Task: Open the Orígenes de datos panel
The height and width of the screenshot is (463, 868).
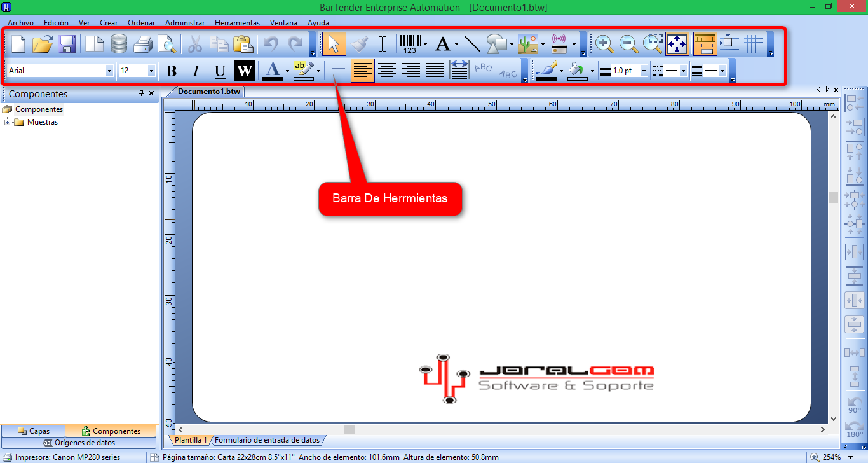Action: 79,442
